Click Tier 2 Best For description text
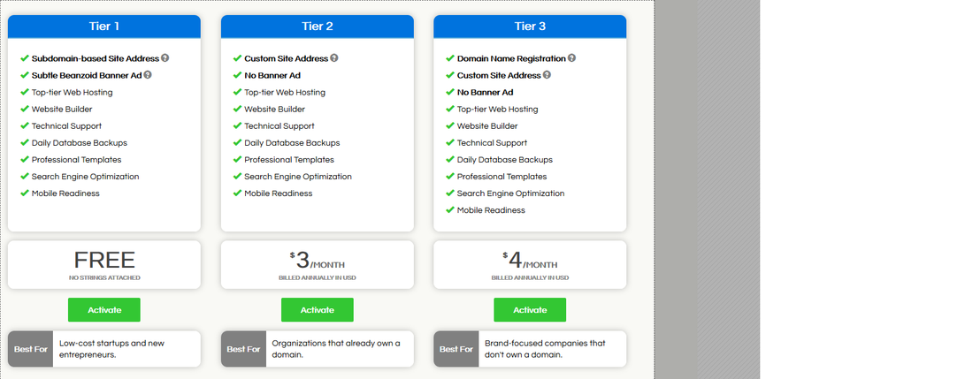This screenshot has height=379, width=980. pyautogui.click(x=336, y=349)
